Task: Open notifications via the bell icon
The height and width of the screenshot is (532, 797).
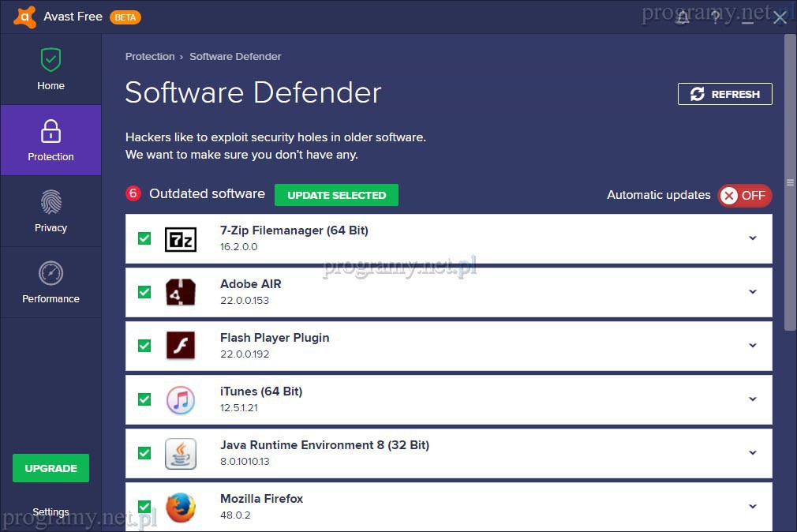Action: click(x=683, y=17)
